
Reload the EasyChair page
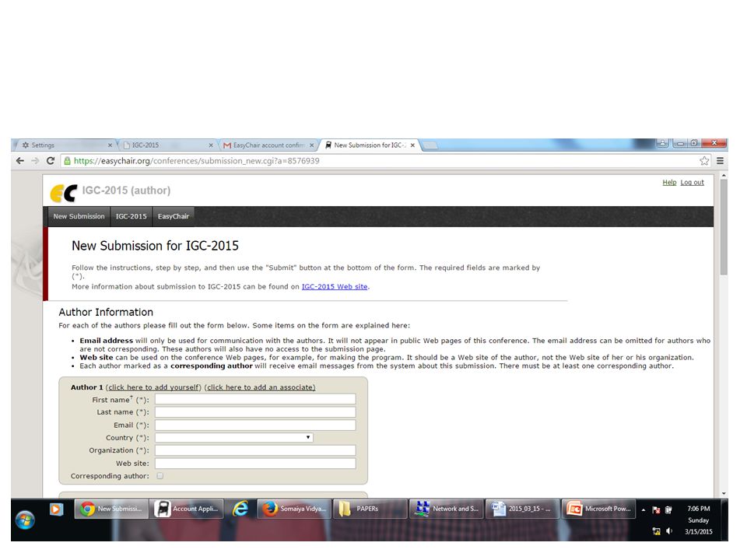51,161
